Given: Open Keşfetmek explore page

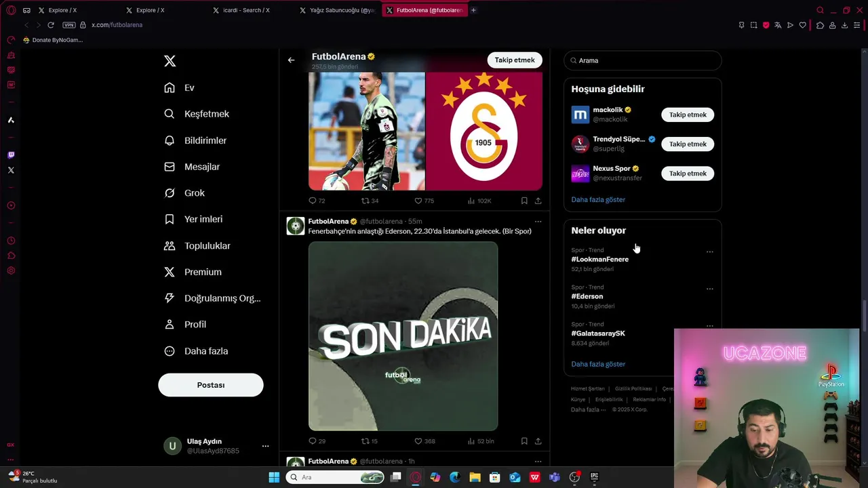Looking at the screenshot, I should 197,114.
